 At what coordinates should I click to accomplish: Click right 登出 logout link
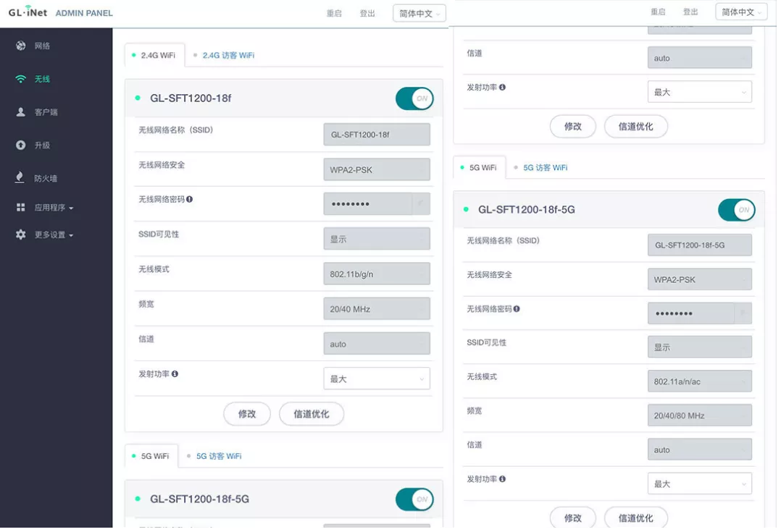pos(690,12)
